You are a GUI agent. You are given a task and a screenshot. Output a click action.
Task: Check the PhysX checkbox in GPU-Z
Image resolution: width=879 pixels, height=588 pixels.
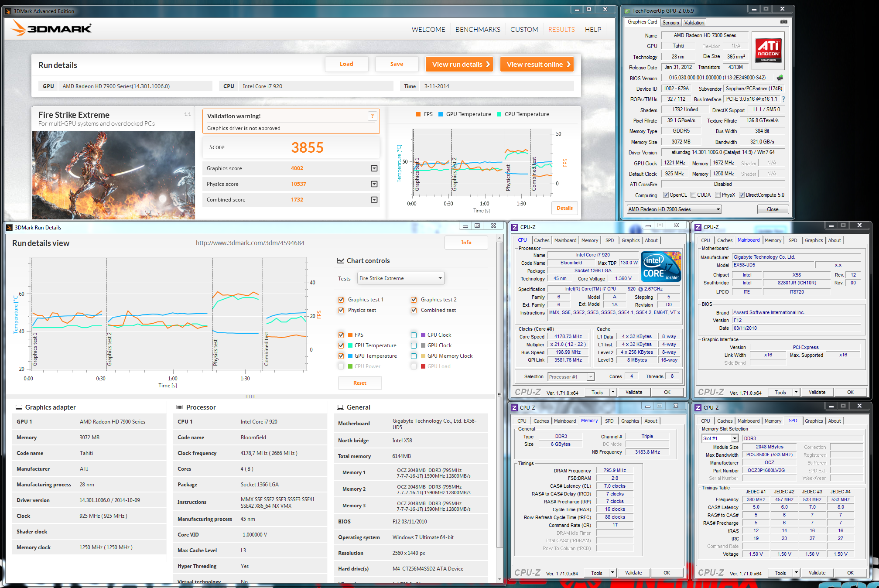coord(718,195)
